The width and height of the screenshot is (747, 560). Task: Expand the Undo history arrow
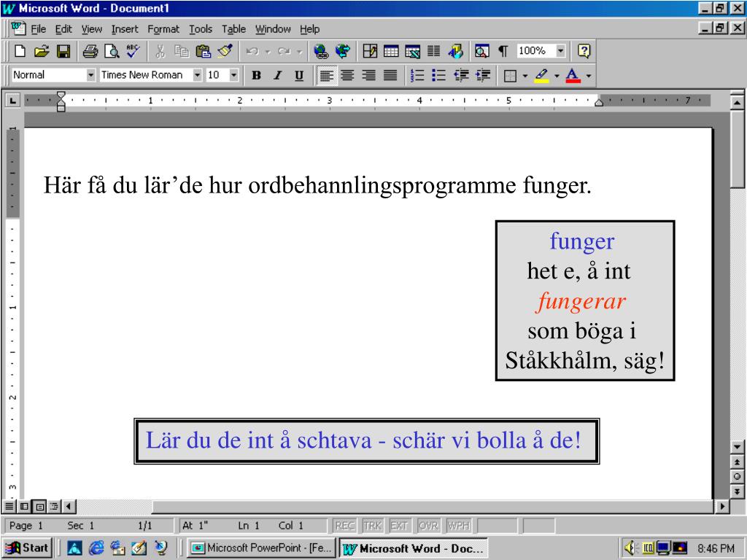[268, 51]
